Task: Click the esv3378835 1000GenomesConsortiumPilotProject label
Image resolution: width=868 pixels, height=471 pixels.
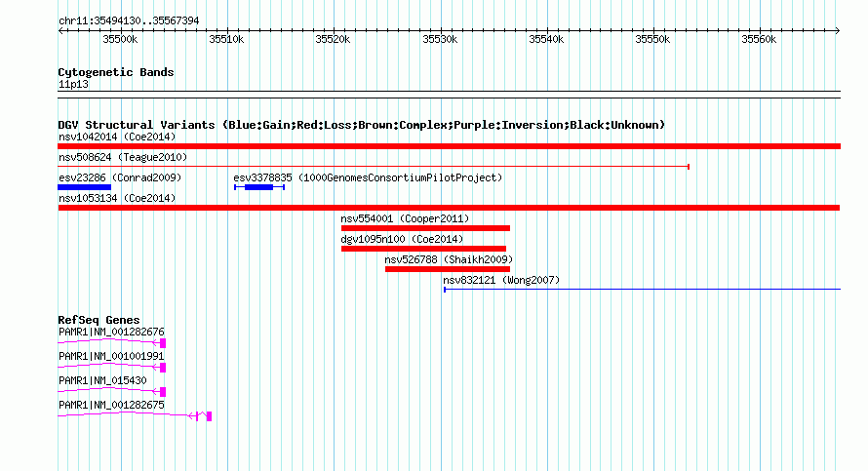Action: click(368, 177)
